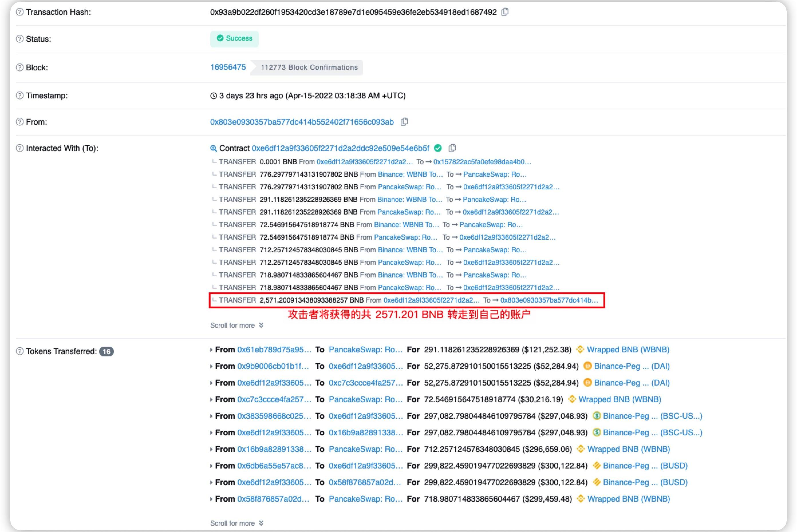797x532 pixels.
Task: Copy the contract address to clipboard
Action: pos(452,148)
